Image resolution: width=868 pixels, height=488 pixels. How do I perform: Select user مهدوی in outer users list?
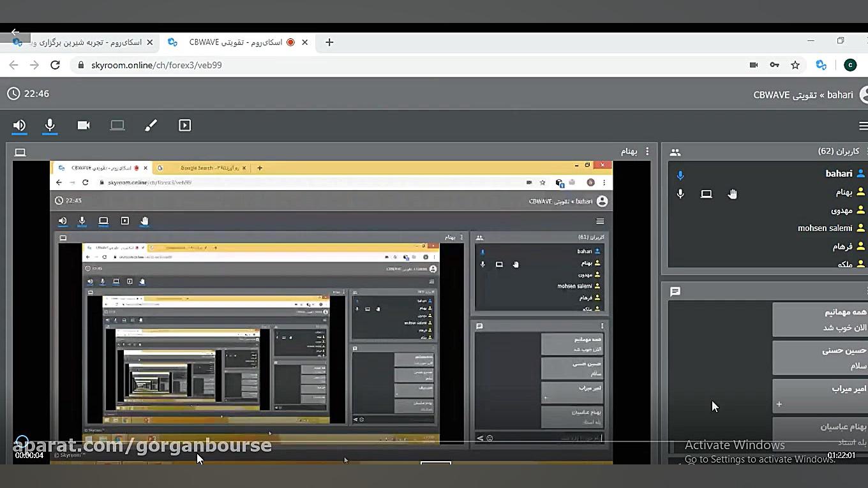tap(841, 210)
